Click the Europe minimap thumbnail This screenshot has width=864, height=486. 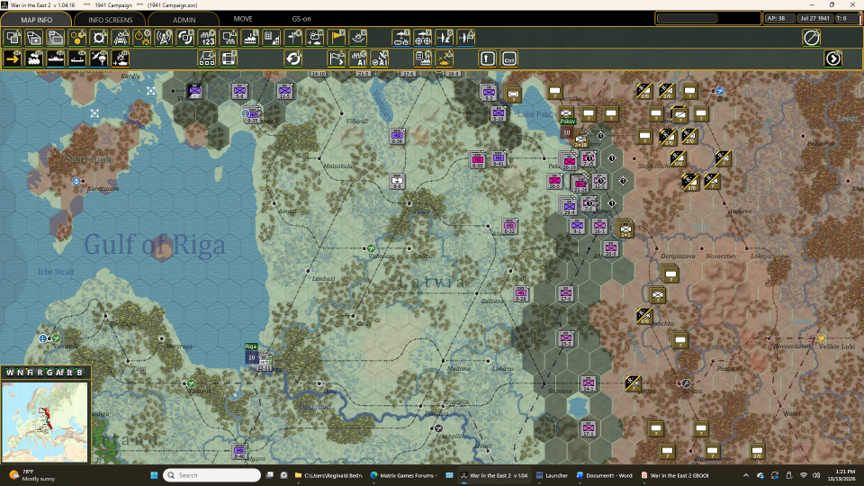(x=45, y=422)
